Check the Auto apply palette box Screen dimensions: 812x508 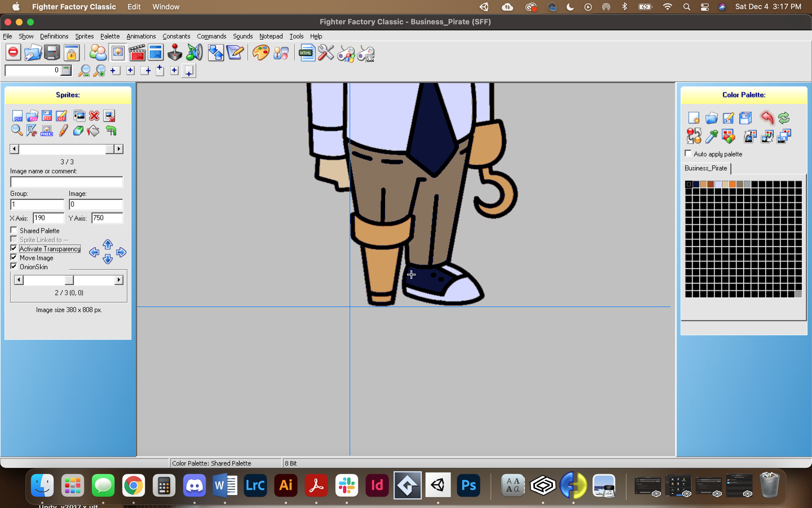pos(688,153)
